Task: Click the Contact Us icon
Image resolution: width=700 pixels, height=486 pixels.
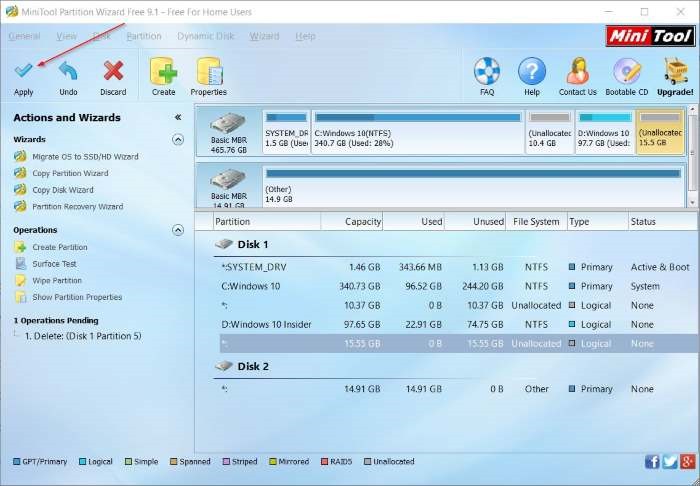Action: [x=578, y=71]
